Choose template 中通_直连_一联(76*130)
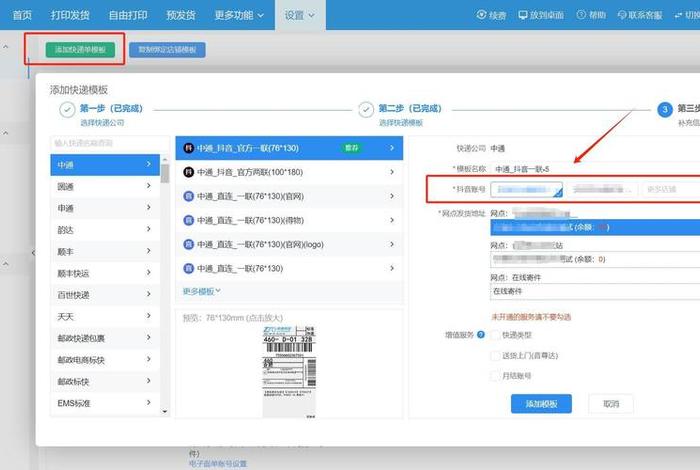 click(x=289, y=268)
